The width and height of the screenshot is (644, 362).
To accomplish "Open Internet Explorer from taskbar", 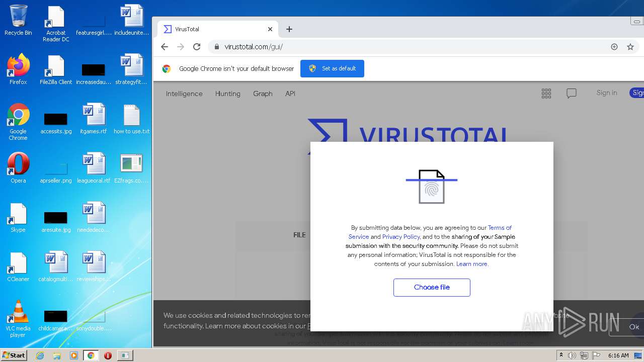I will 40,355.
